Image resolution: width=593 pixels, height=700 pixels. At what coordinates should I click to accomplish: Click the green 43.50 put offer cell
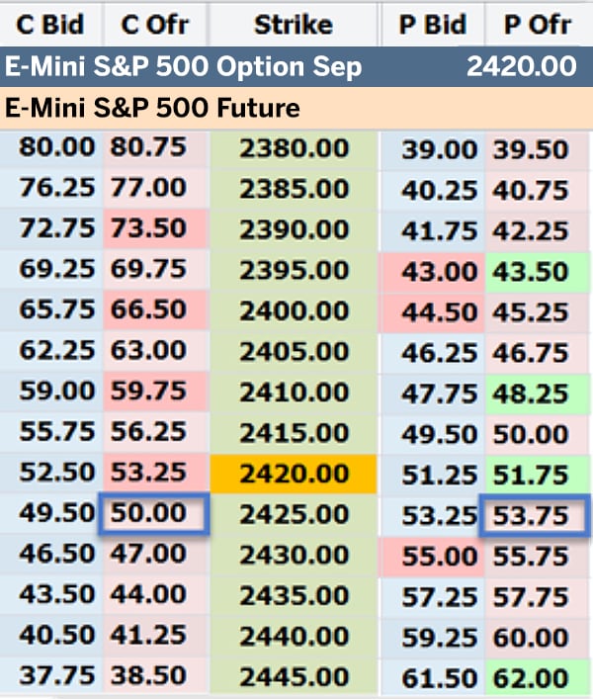pyautogui.click(x=534, y=271)
